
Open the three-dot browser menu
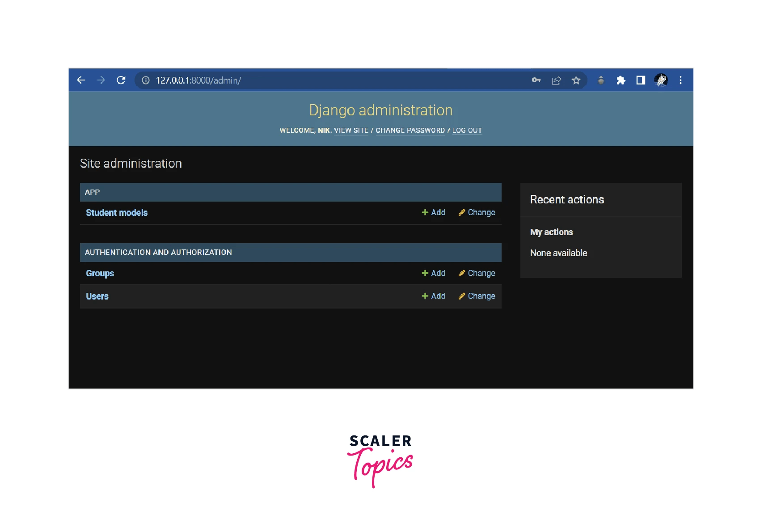680,80
